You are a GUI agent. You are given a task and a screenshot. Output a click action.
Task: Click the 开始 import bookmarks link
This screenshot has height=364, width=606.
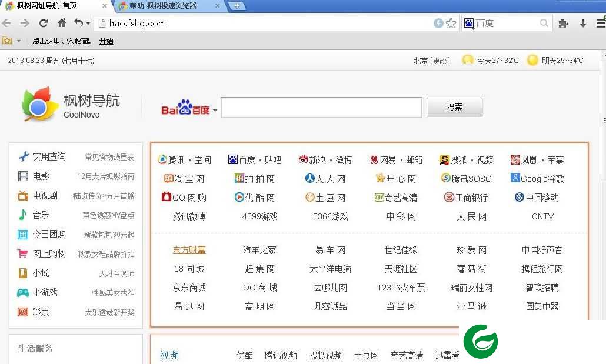click(106, 41)
